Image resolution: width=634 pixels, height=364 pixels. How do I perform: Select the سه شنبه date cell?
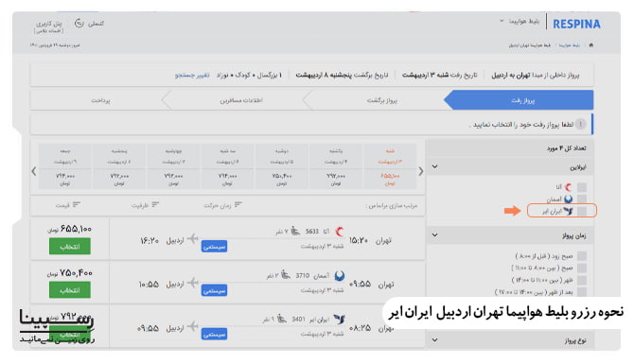pos(227,166)
